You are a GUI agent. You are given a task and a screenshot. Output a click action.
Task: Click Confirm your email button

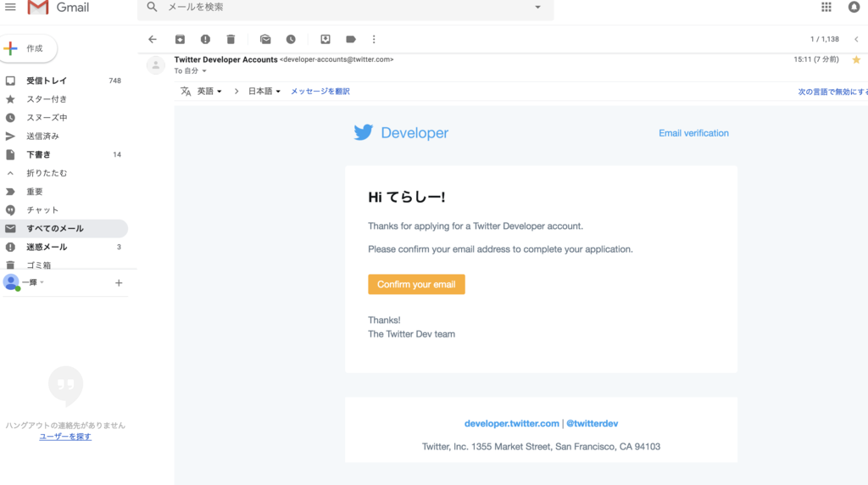(x=416, y=285)
